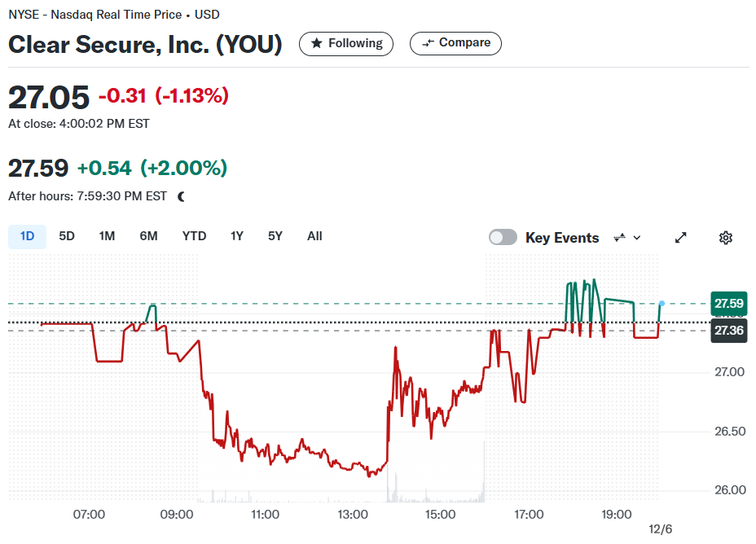Click the star icon in Following

317,43
